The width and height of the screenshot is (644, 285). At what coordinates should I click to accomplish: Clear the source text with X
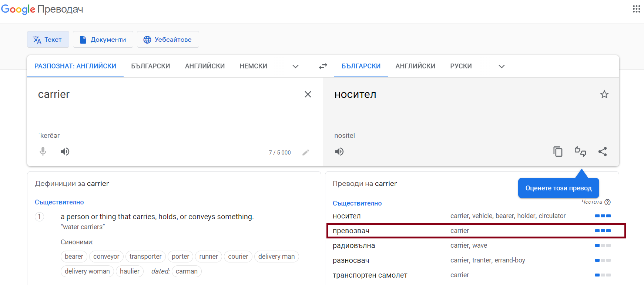click(x=308, y=94)
